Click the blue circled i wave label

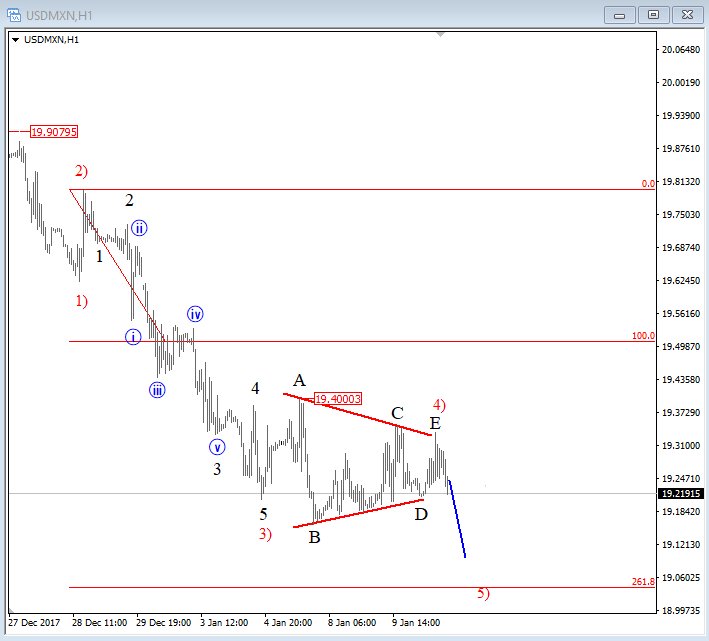[133, 337]
